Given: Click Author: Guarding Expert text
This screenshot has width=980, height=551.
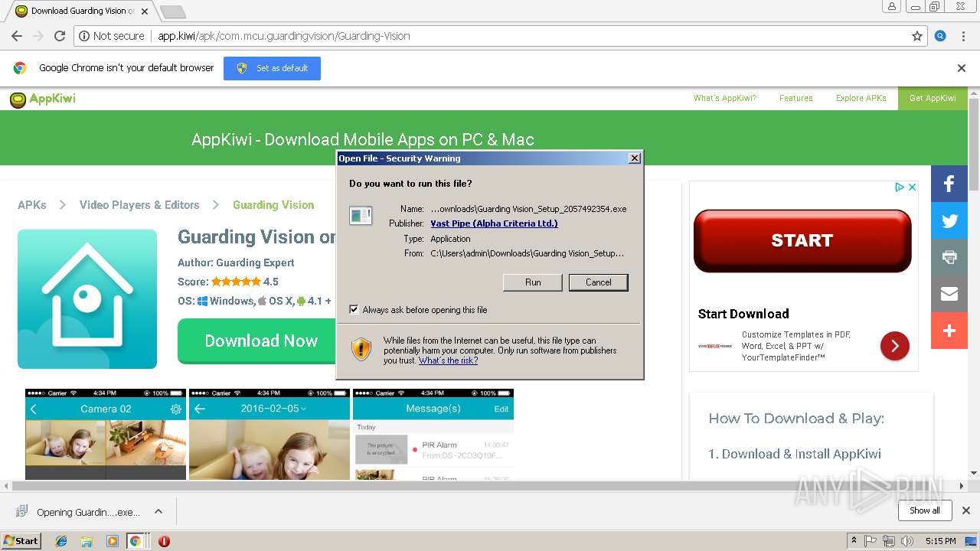Looking at the screenshot, I should tap(236, 262).
